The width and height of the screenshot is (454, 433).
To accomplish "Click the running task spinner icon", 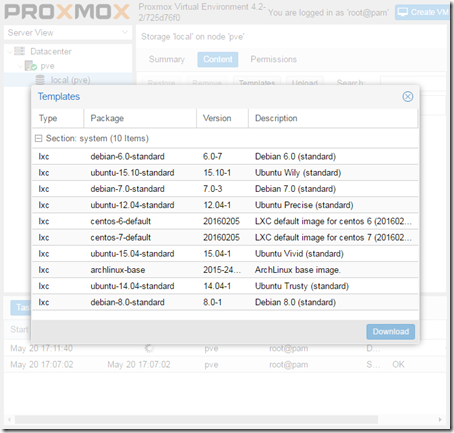I will 149,348.
